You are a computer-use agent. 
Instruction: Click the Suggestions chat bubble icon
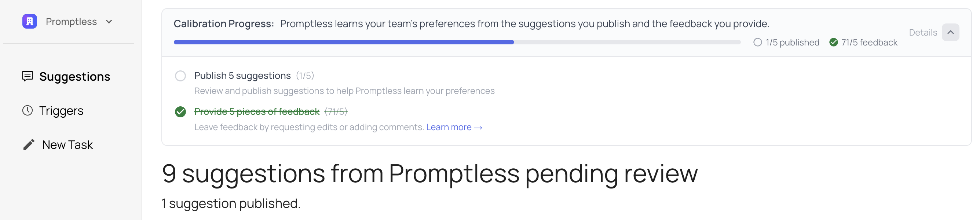28,76
